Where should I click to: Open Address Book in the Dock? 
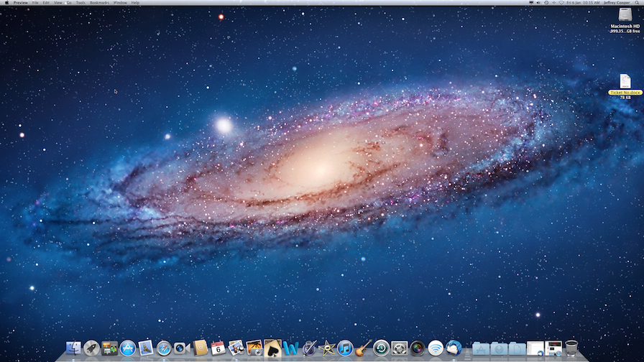(200, 348)
